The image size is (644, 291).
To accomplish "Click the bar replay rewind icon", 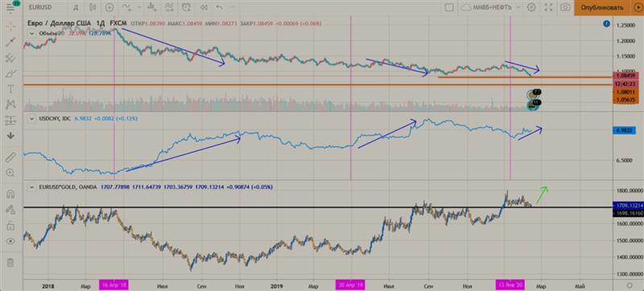I will (x=204, y=7).
